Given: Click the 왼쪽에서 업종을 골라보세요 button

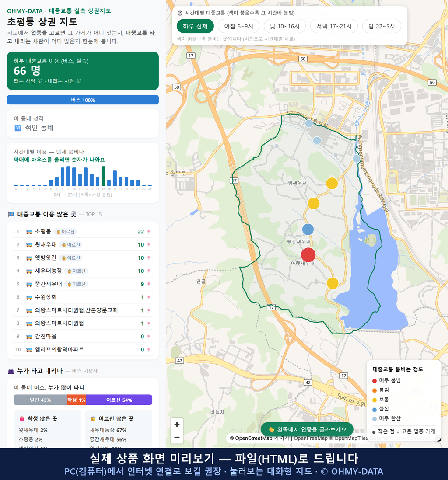Looking at the screenshot, I should pyautogui.click(x=307, y=429).
